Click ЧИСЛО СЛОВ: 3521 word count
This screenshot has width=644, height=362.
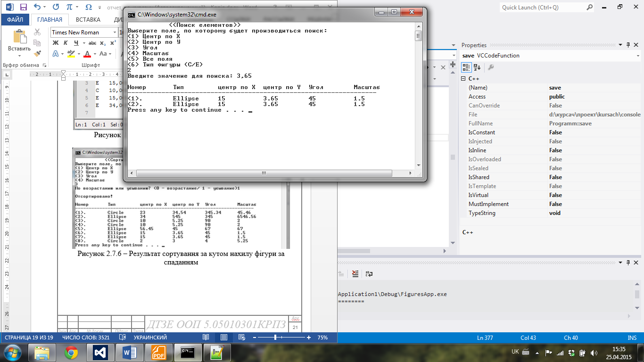(86, 337)
